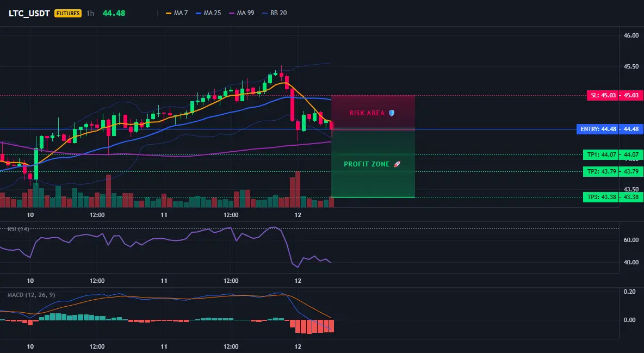This screenshot has width=644, height=353.
Task: Click the MACD (12, 26, 9) indicator label
Action: (x=31, y=295)
